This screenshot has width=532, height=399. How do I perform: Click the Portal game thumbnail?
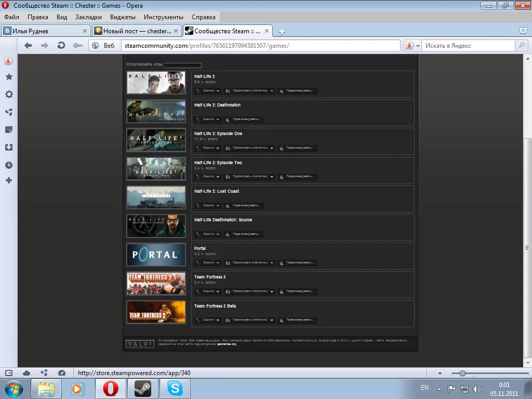pyautogui.click(x=156, y=255)
